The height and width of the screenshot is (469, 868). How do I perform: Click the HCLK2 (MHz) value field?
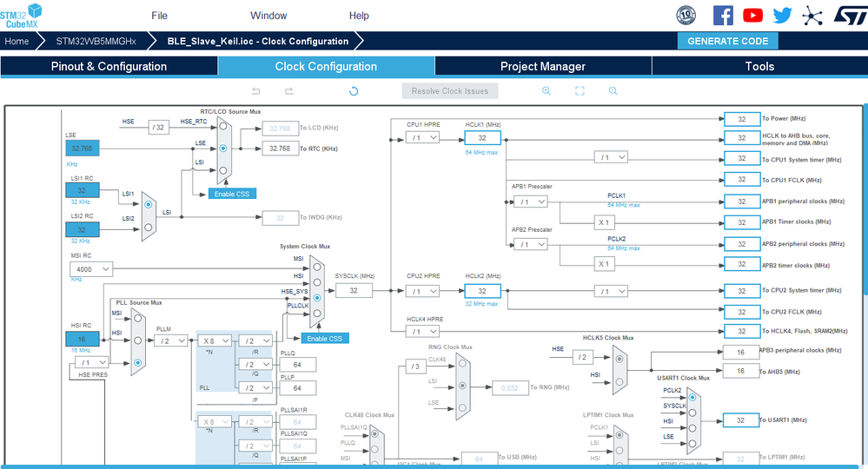(x=482, y=291)
